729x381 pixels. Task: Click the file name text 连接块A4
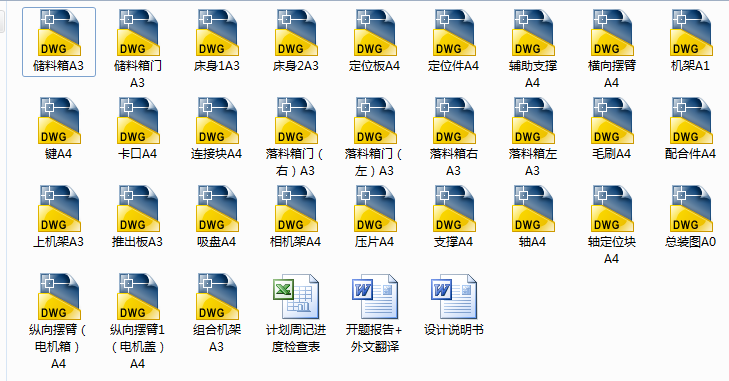point(217,154)
